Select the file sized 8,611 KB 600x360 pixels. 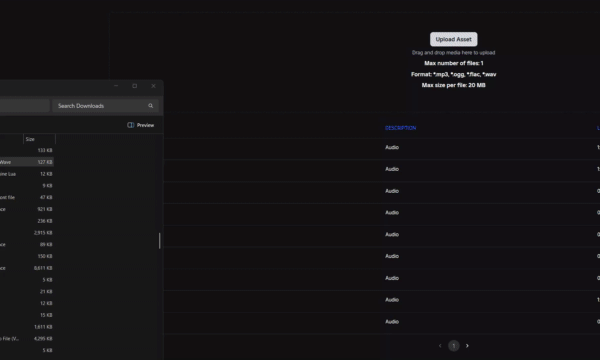pyautogui.click(x=27, y=268)
